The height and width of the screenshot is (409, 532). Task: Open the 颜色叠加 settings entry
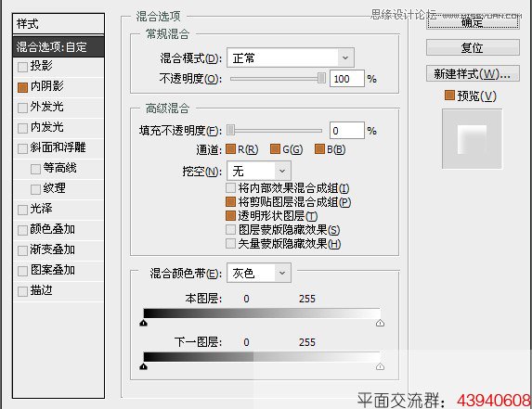(x=53, y=229)
